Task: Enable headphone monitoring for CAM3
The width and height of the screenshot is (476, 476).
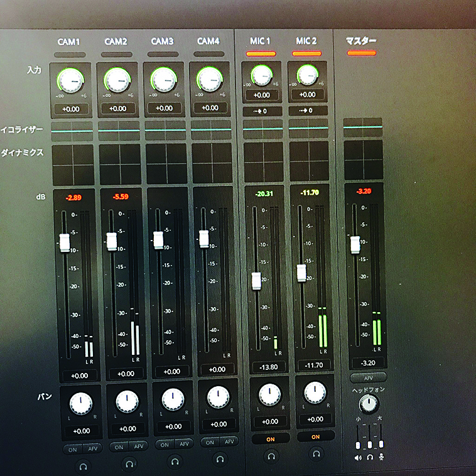Action: coord(174,463)
